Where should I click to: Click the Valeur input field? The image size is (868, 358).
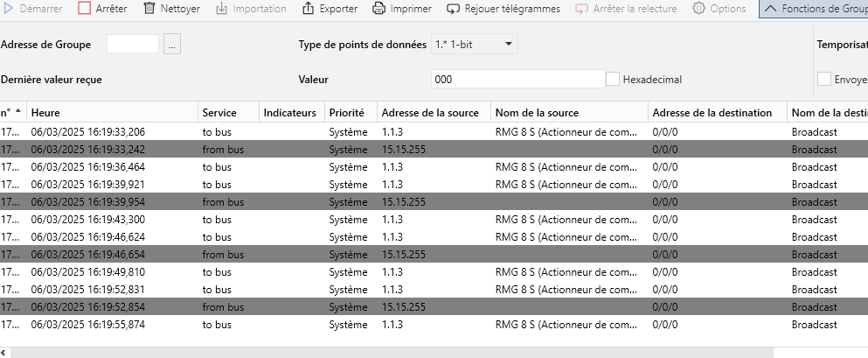517,80
